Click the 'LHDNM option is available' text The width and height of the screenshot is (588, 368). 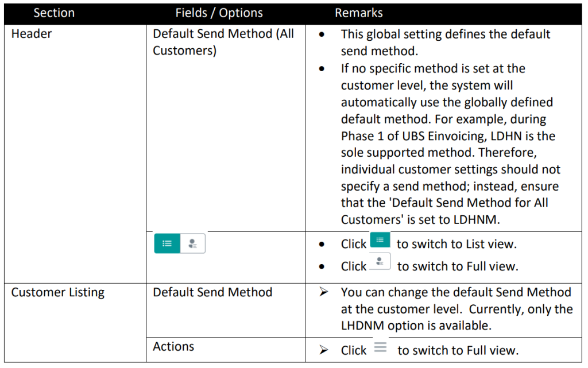[416, 326]
